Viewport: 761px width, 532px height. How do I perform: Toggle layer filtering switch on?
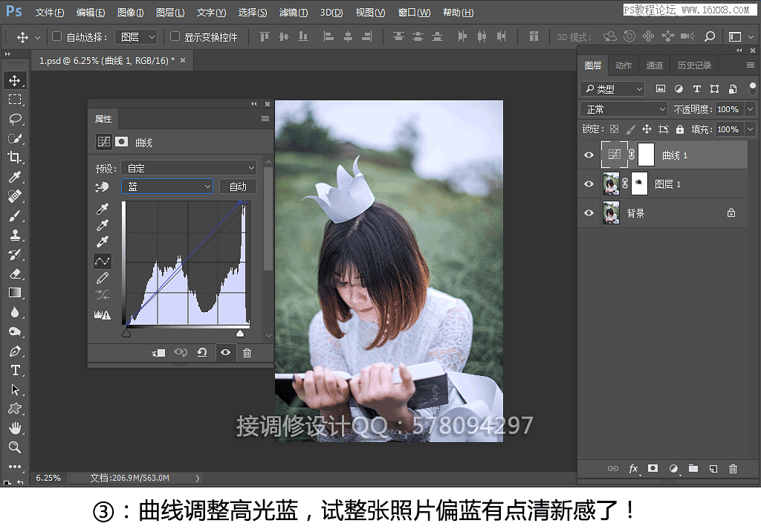[x=753, y=88]
